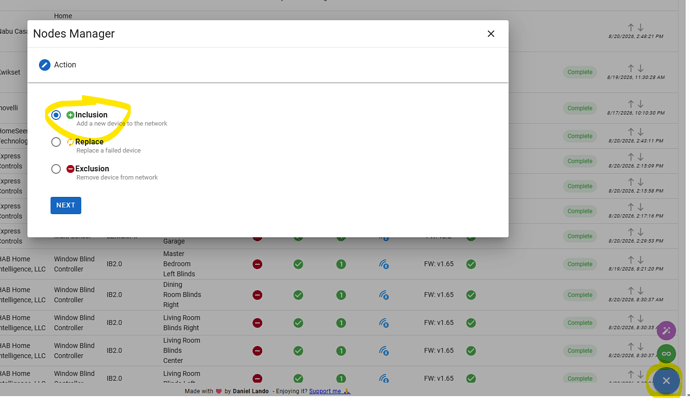Viewport: 690px width, 398px height.
Task: Click the 8/19/2026, 8:21:20 PM timestamp
Action: pos(636,269)
